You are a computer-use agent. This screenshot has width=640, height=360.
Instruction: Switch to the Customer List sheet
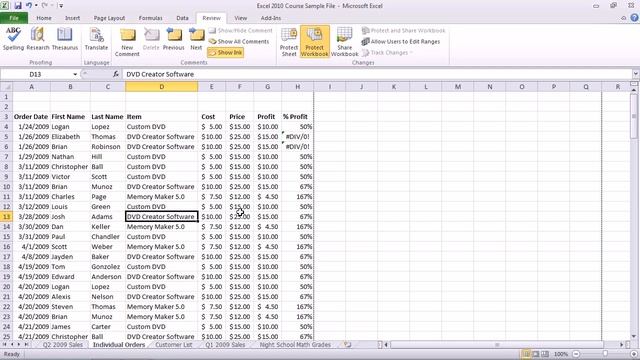173,345
